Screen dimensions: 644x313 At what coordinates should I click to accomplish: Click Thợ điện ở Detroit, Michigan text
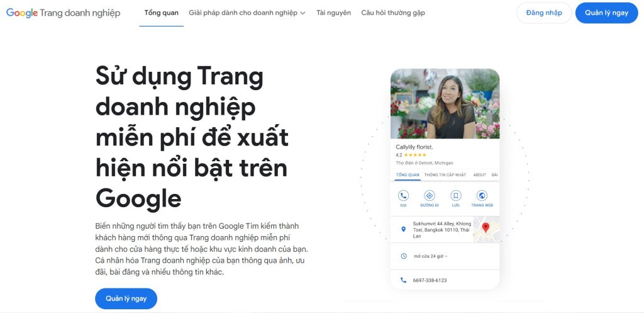tap(425, 163)
